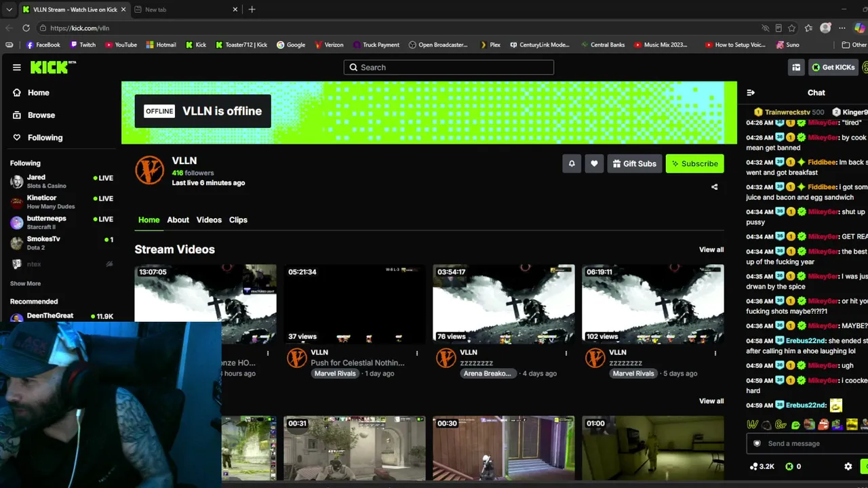
Task: Open chat settings gear
Action: coord(848,466)
